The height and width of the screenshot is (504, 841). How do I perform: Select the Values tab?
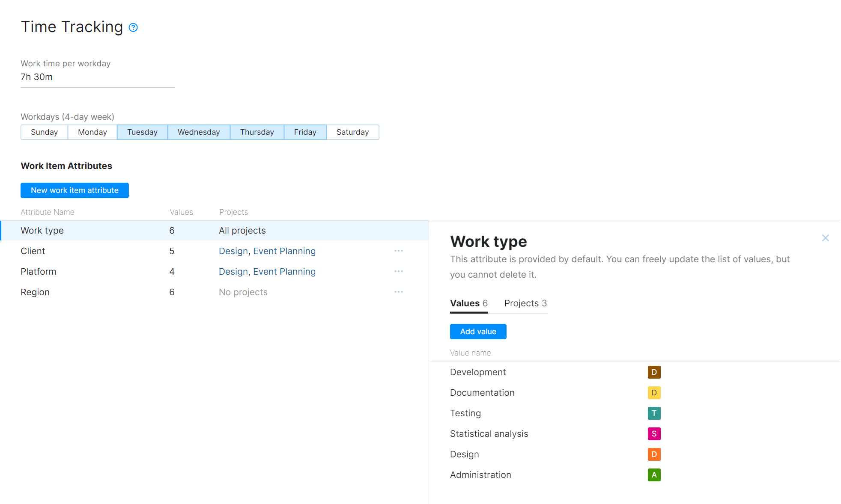(465, 303)
